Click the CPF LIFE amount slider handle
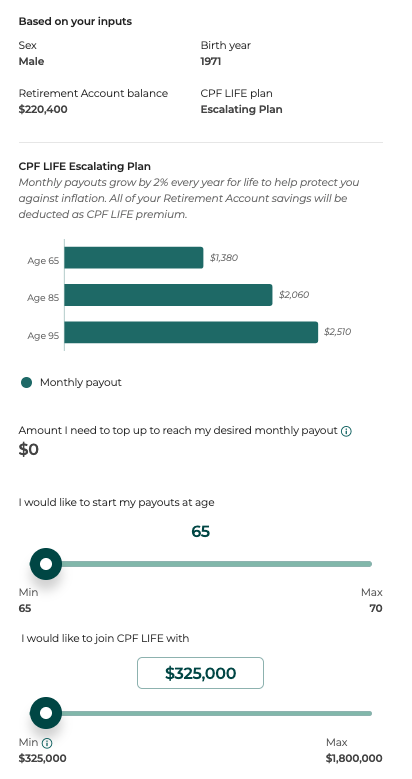Image resolution: width=412 pixels, height=779 pixels. (x=46, y=713)
